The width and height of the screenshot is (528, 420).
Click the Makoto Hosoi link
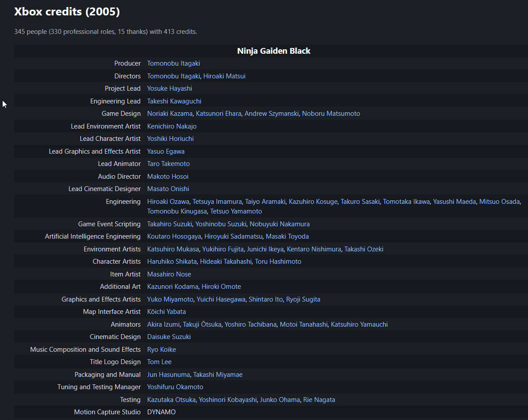(167, 177)
